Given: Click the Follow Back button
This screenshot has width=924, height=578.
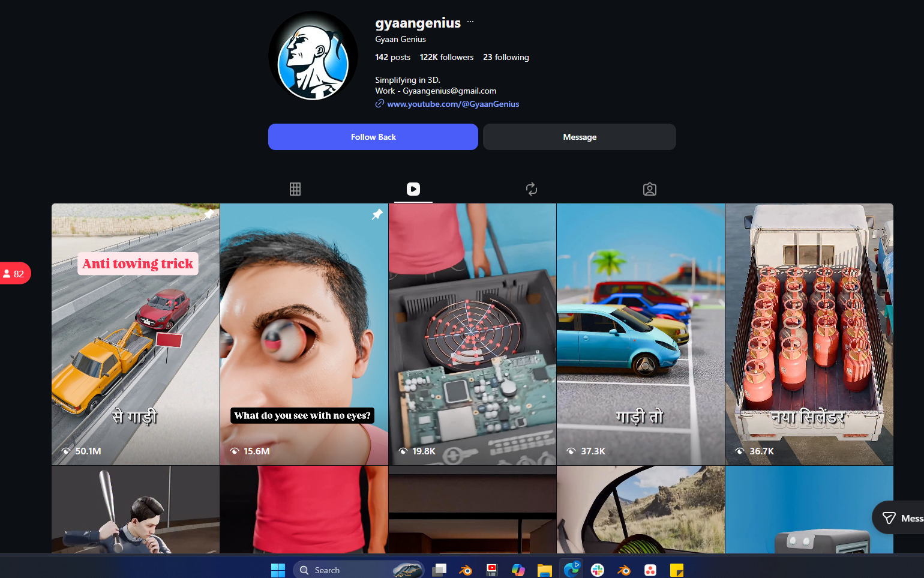Looking at the screenshot, I should 373,137.
